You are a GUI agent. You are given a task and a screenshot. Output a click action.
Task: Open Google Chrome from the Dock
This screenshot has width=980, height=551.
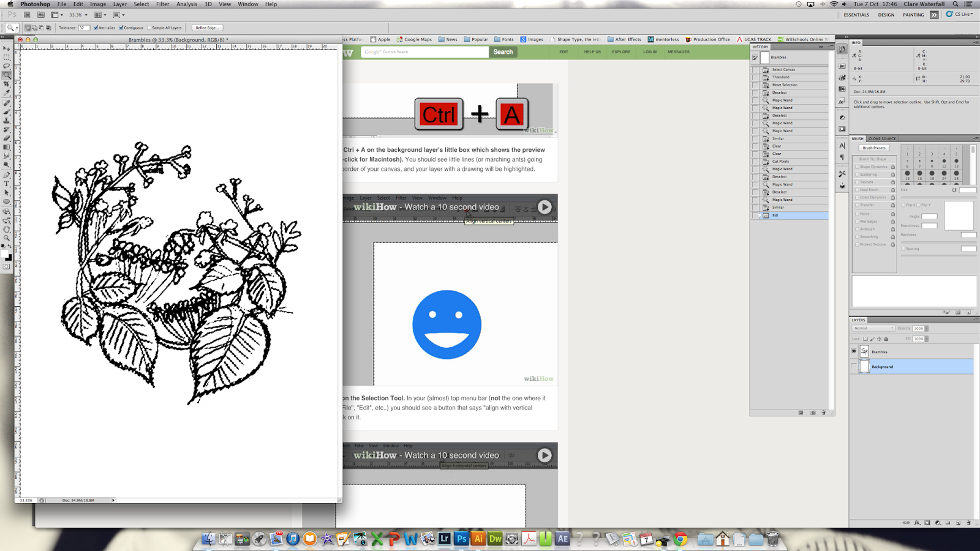click(680, 539)
